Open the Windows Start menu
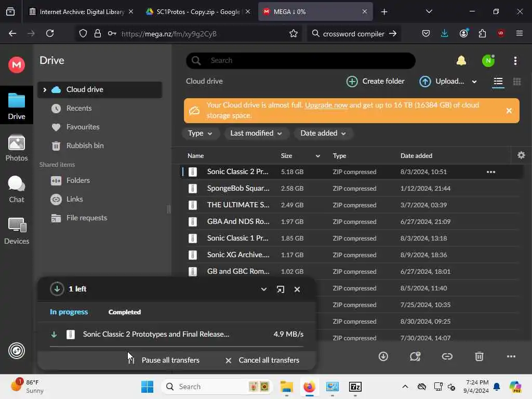The width and height of the screenshot is (532, 399). pyautogui.click(x=147, y=387)
